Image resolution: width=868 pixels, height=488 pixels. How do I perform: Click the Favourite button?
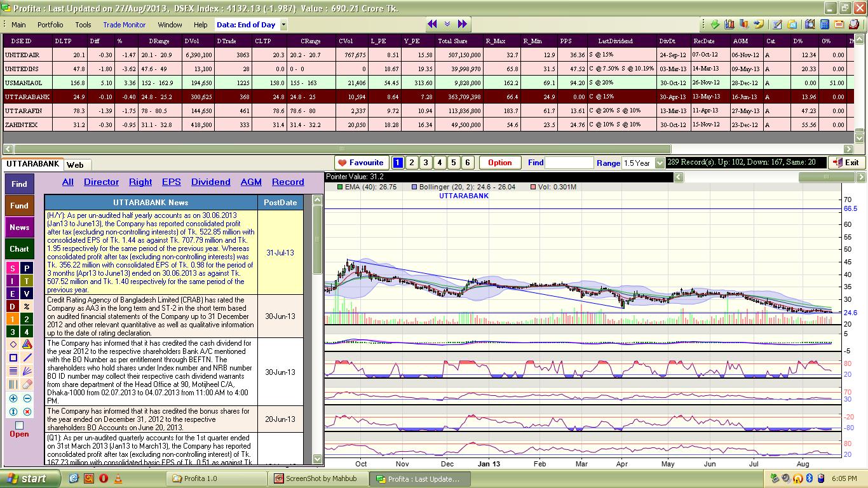[360, 163]
